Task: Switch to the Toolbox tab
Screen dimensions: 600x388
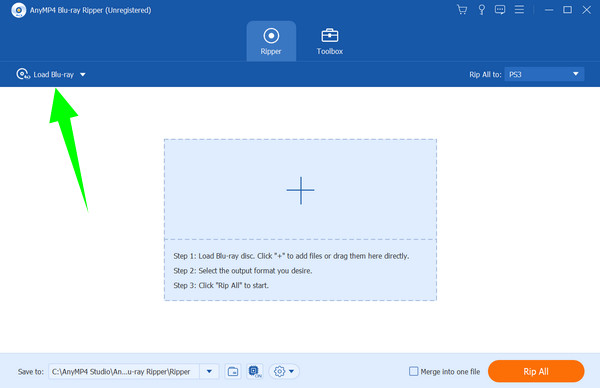Action: (329, 41)
